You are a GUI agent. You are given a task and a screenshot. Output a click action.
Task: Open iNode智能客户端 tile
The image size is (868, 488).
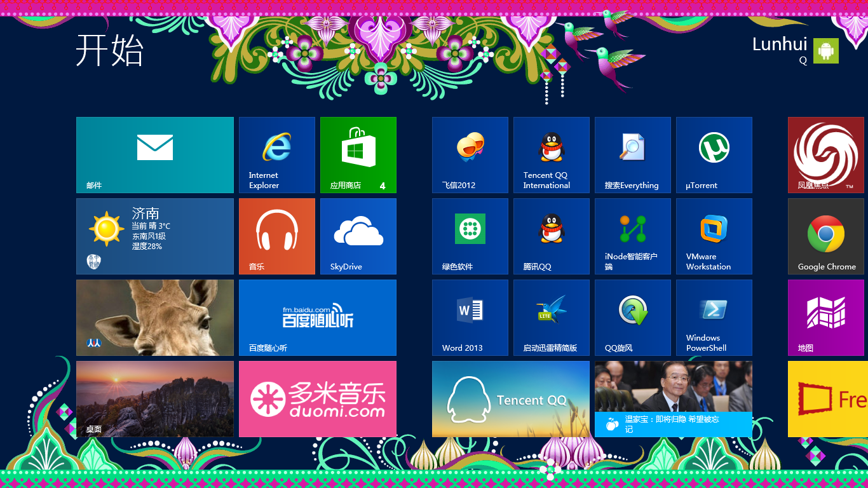[632, 236]
